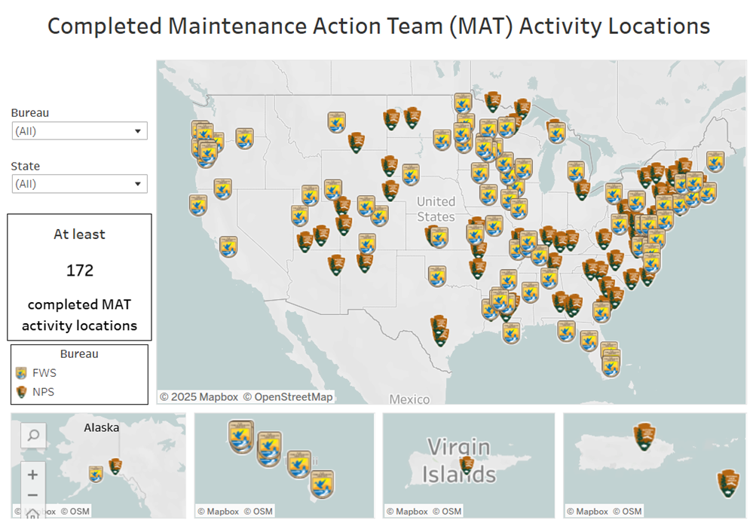Click the FWS marker in Michigan's Upper Peninsula
756x532 pixels.
tap(556, 132)
